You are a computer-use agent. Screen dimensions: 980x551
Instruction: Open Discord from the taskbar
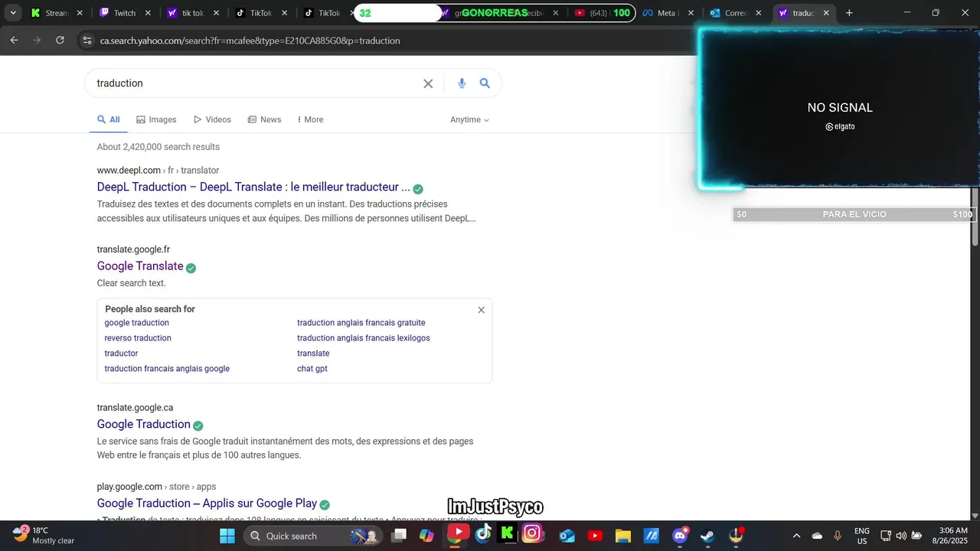680,536
